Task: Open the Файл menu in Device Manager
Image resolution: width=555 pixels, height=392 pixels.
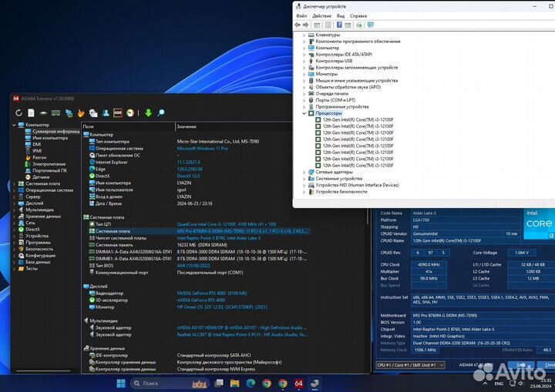Action: (x=301, y=16)
